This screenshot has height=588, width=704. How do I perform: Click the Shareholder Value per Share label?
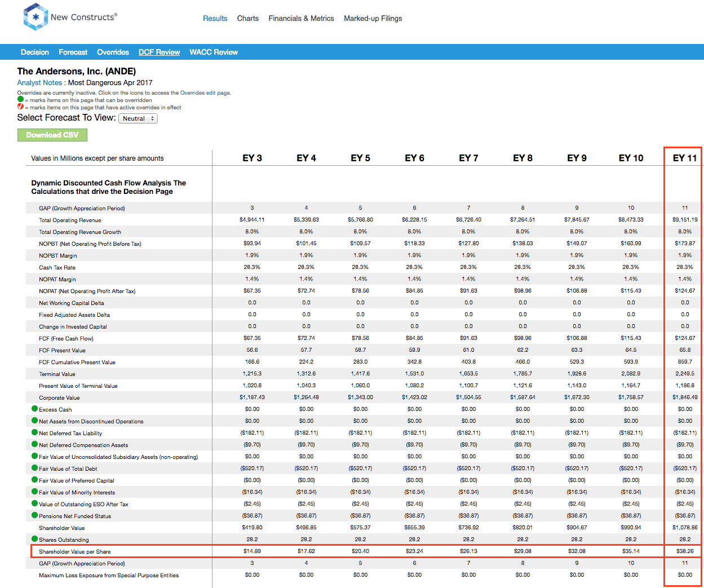coord(75,551)
